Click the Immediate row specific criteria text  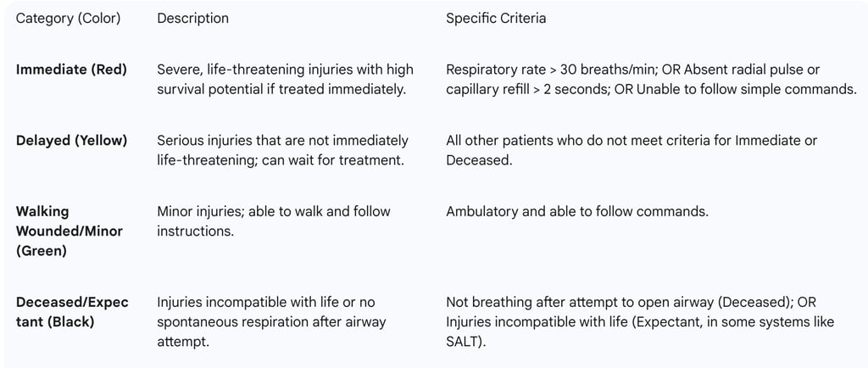651,80
